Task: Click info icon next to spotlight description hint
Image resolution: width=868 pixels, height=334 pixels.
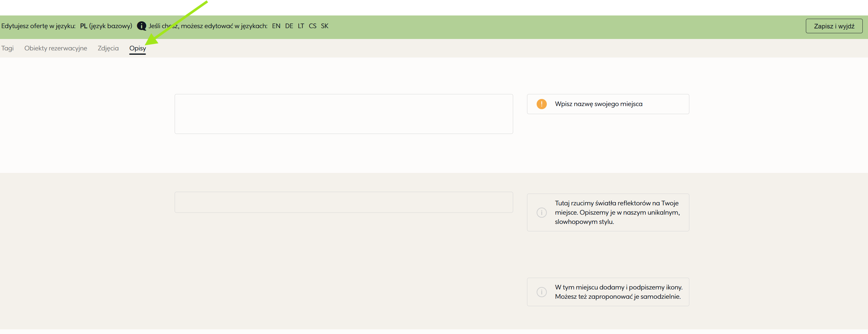Action: point(542,212)
